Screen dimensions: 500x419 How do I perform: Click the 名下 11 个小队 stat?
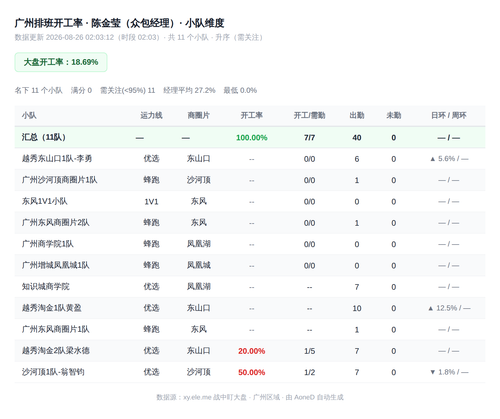tap(39, 90)
